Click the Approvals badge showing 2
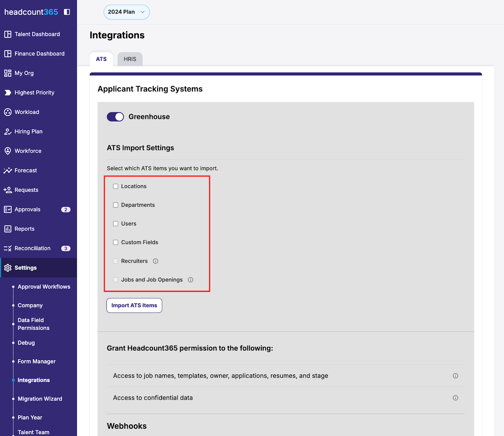The image size is (504, 436). (66, 210)
